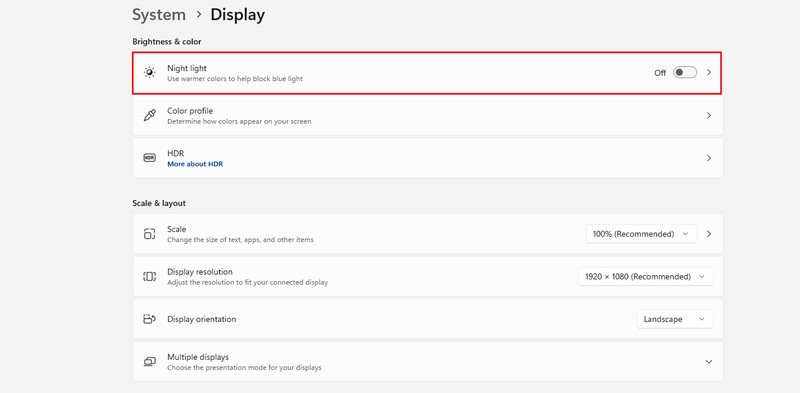
Task: Open Color profile page via chevron
Action: click(x=709, y=115)
